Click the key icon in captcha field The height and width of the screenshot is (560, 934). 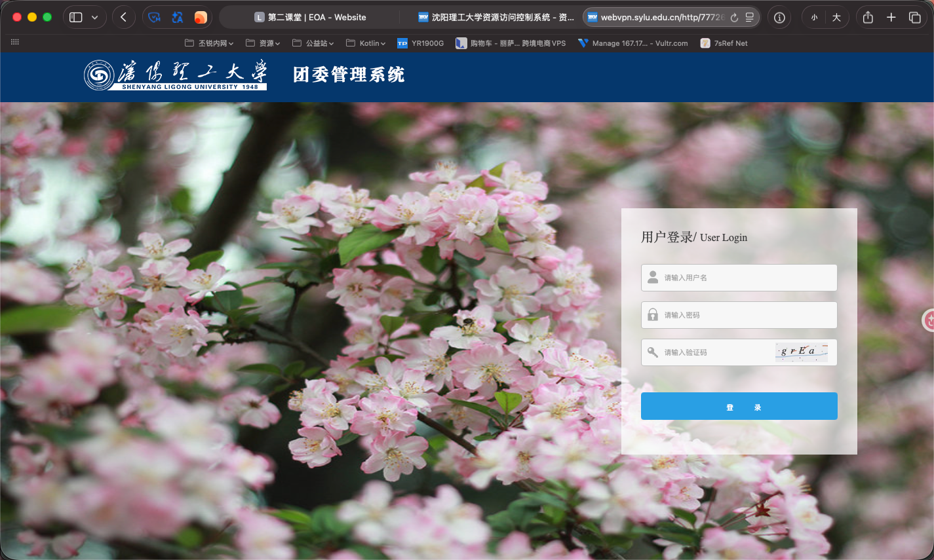[653, 352]
